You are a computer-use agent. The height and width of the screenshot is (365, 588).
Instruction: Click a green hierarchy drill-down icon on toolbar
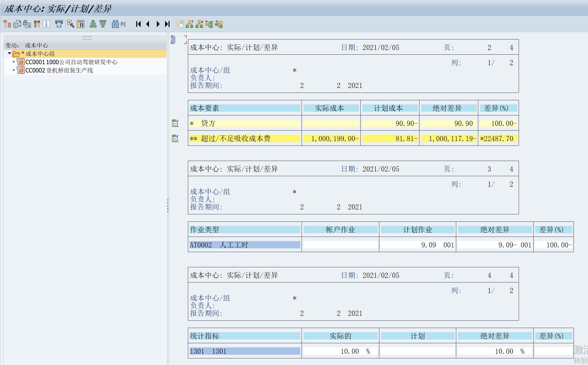click(x=189, y=24)
